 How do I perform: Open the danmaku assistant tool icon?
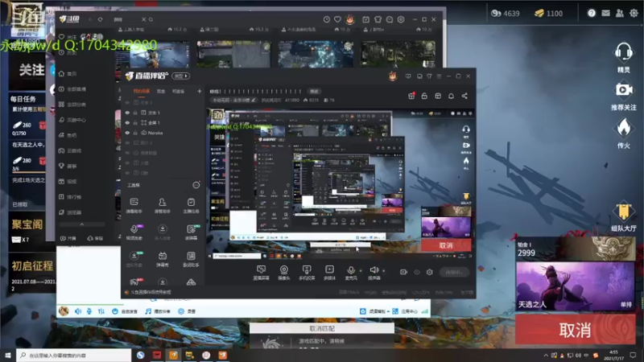[x=134, y=203]
